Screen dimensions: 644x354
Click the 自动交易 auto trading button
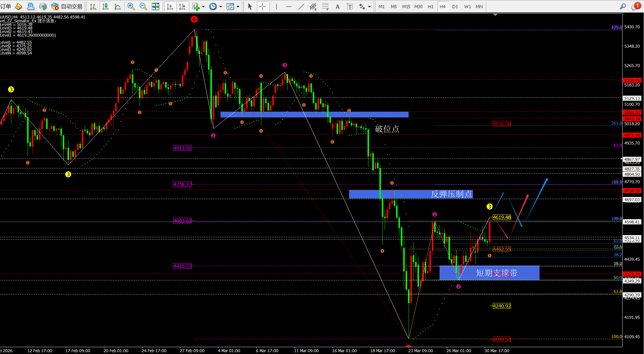[67, 6]
